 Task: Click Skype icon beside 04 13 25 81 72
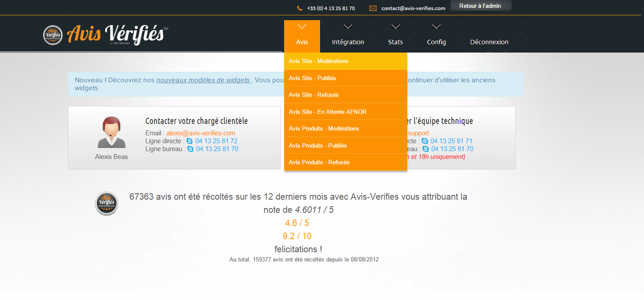pos(190,141)
